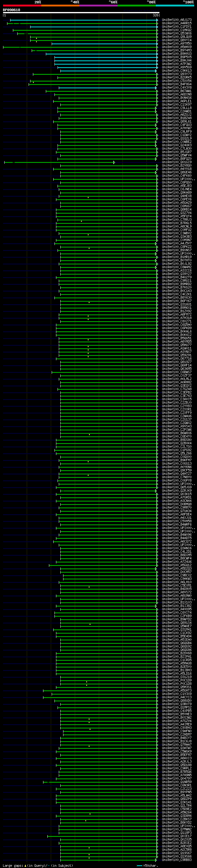Click the white BP090618 query ruler bar

click(81, 12)
